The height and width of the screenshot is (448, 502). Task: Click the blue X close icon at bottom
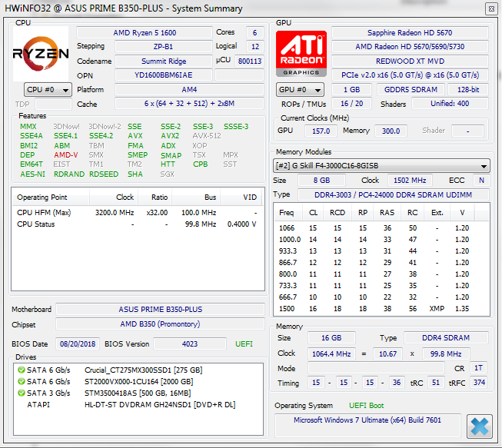click(479, 426)
